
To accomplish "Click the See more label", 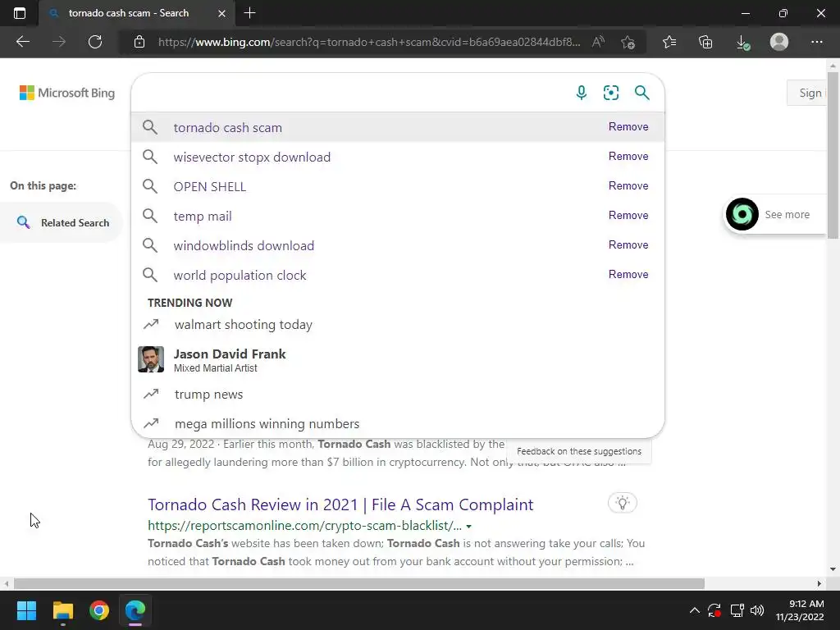I will 787,214.
